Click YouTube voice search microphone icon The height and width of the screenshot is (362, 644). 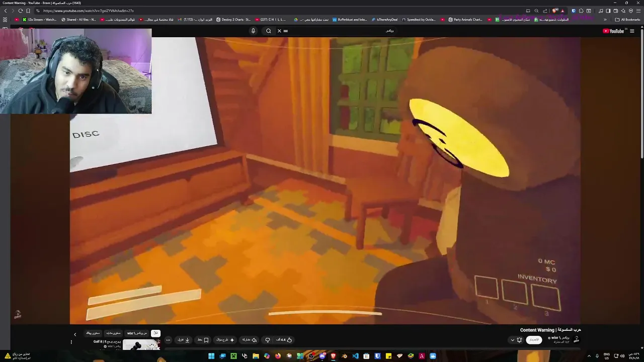click(x=253, y=31)
